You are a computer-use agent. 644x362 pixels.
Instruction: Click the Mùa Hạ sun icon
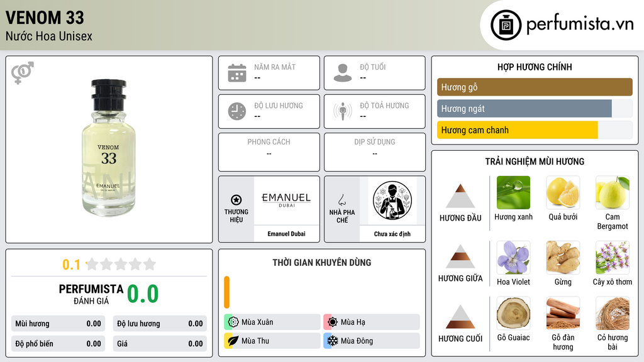point(333,322)
